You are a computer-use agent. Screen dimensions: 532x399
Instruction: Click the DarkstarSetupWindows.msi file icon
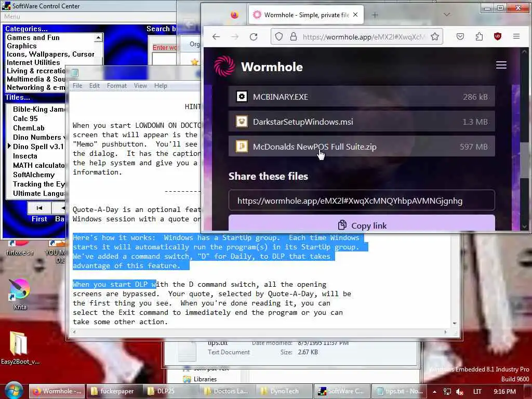[x=242, y=122]
